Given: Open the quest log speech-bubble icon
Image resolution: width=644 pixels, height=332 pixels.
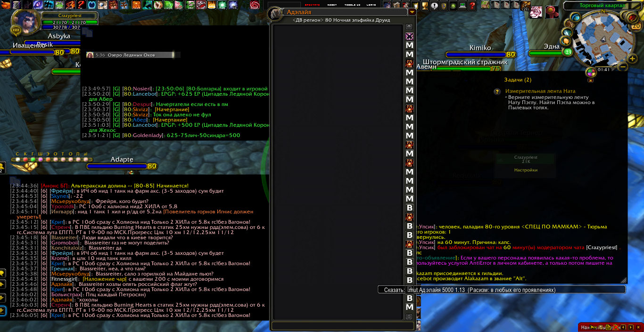Looking at the screenshot, I should click(x=434, y=5).
